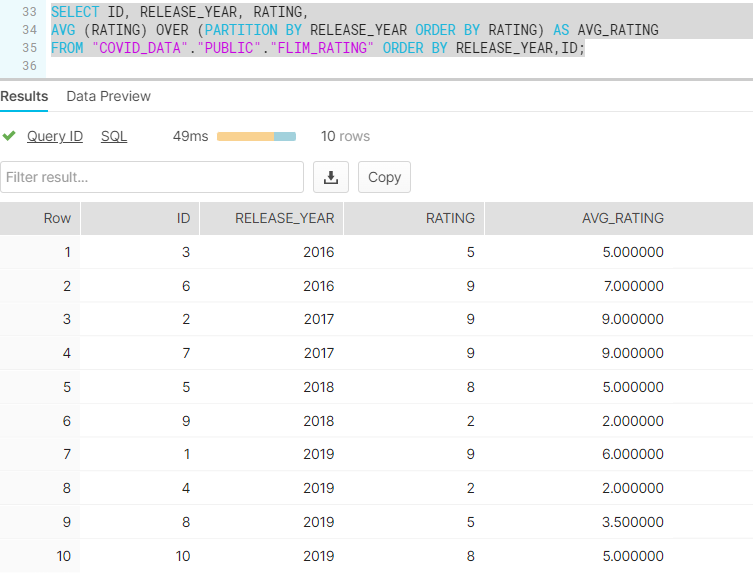753x582 pixels.
Task: Click the 49ms execution time text
Action: (190, 136)
